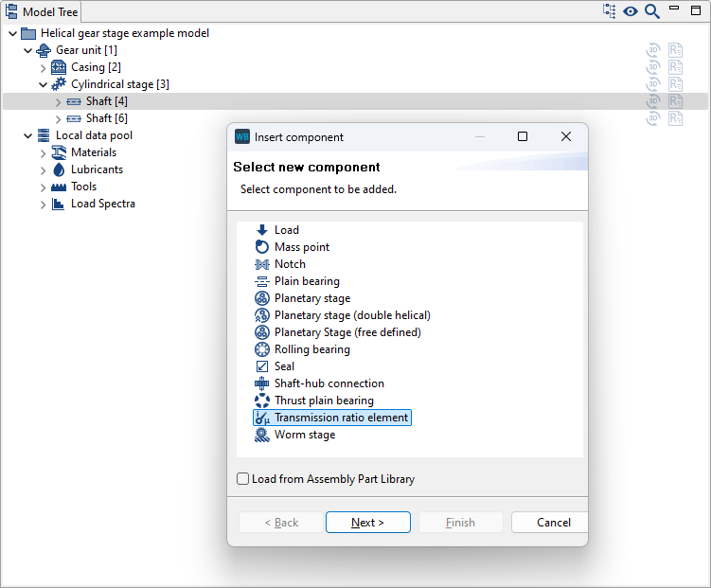Open the search magnifier in Model Tree
The width and height of the screenshot is (711, 588).
652,11
